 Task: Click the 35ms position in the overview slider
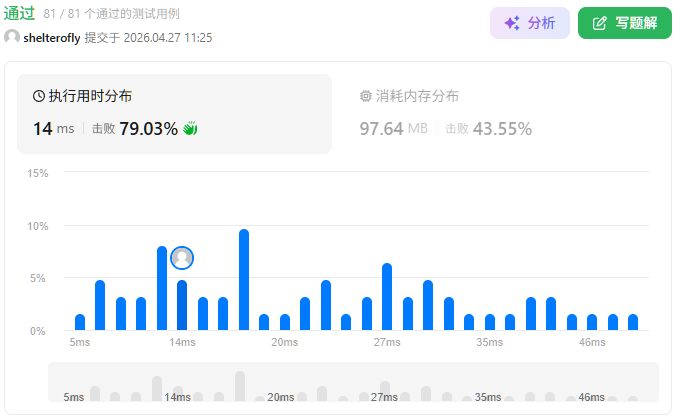[x=489, y=396]
